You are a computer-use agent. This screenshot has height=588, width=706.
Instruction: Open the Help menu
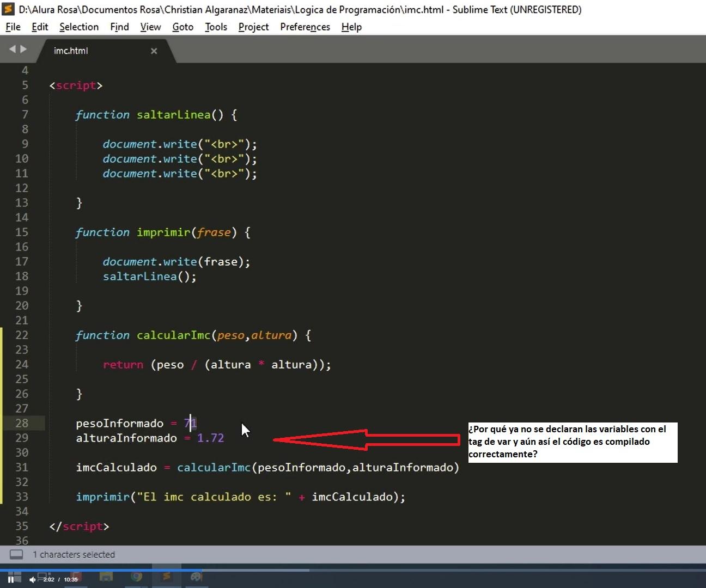point(351,27)
